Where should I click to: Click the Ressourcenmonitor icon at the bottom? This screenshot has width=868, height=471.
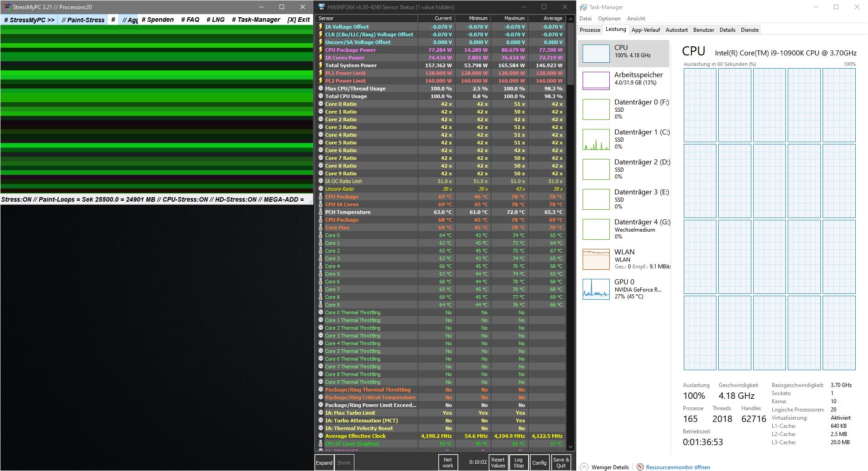[x=640, y=467]
